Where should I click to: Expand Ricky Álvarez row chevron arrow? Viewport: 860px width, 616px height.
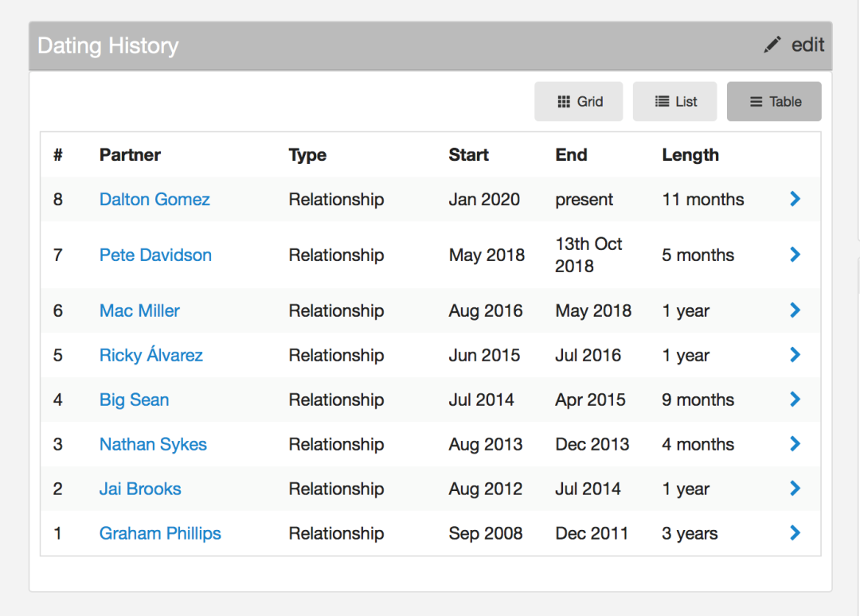[x=795, y=355]
